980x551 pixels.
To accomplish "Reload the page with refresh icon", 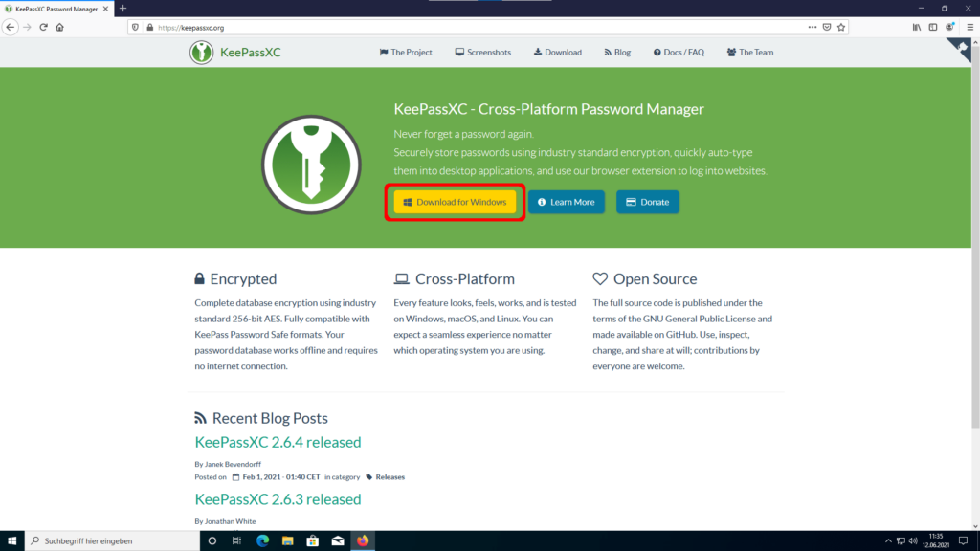I will [43, 27].
